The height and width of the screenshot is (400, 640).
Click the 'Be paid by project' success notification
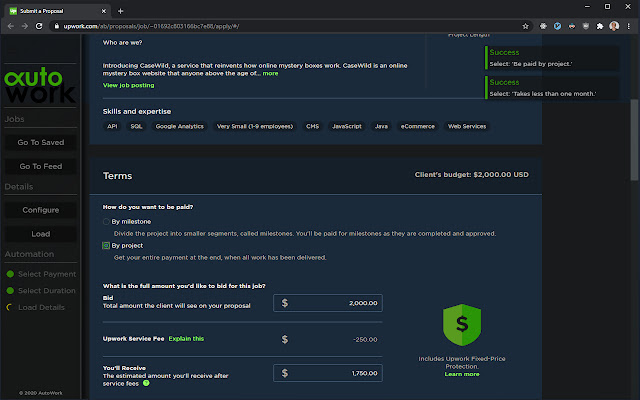(x=552, y=58)
